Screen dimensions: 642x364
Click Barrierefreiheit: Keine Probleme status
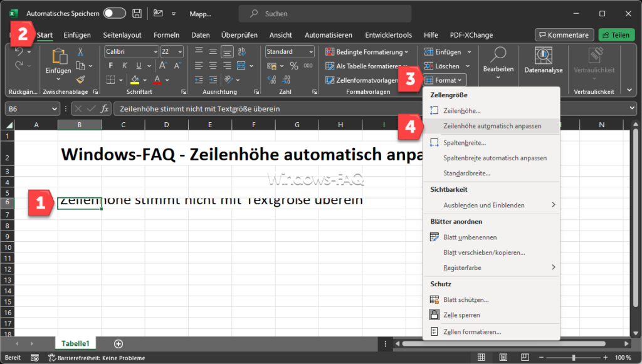pyautogui.click(x=97, y=358)
